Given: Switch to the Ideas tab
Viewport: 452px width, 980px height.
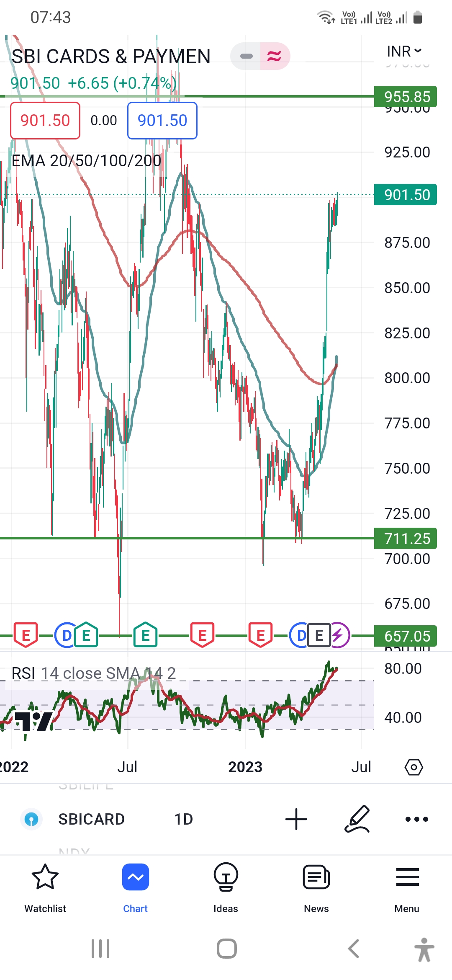Looking at the screenshot, I should (226, 888).
